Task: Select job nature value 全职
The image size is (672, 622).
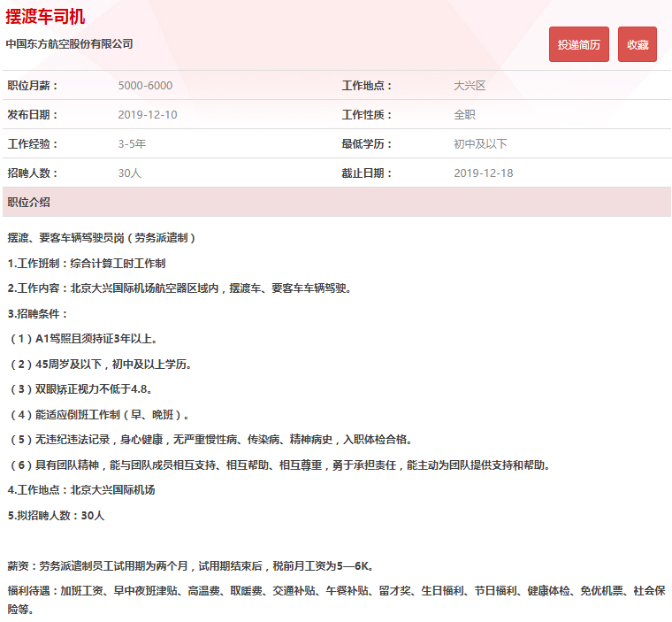Action: tap(464, 114)
